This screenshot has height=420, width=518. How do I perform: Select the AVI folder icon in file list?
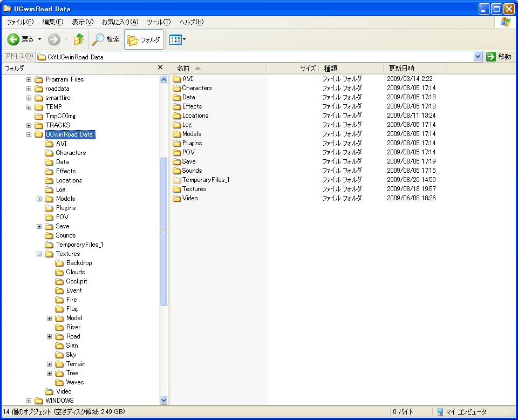pos(177,79)
